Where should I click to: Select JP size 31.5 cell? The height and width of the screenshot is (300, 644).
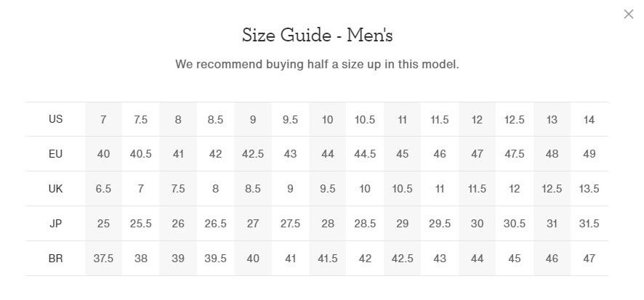click(x=589, y=224)
